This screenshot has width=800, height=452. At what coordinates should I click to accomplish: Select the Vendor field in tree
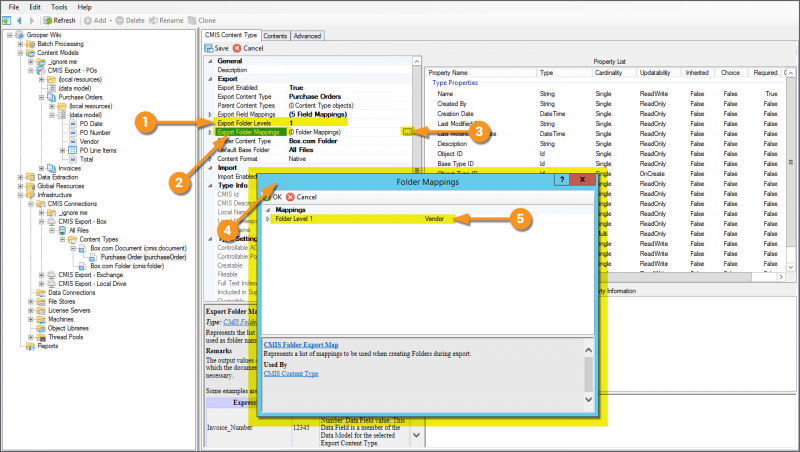(x=89, y=141)
